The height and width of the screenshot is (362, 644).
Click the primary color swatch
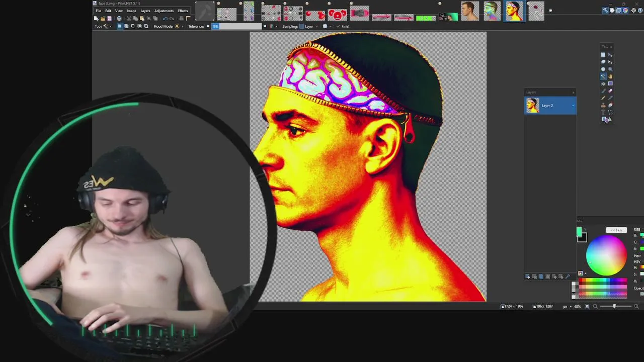(x=579, y=232)
